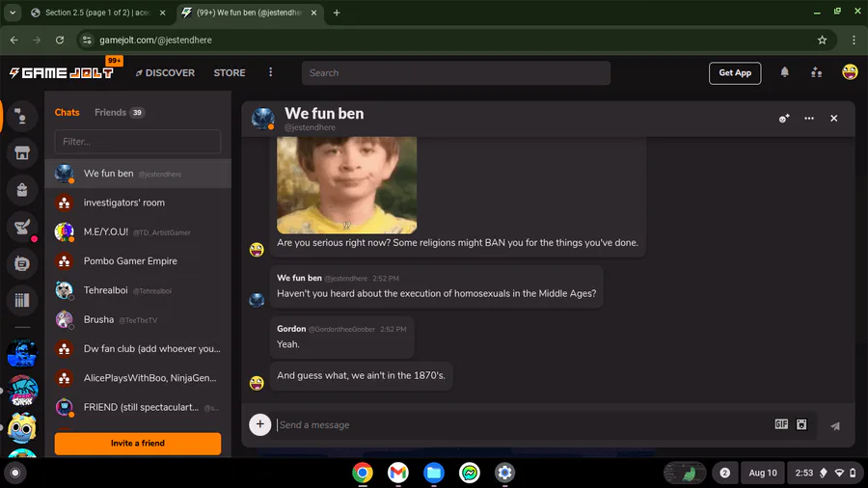Open the three-dot menu next to STORE
Screen dimensions: 868x488
pyautogui.click(x=271, y=72)
